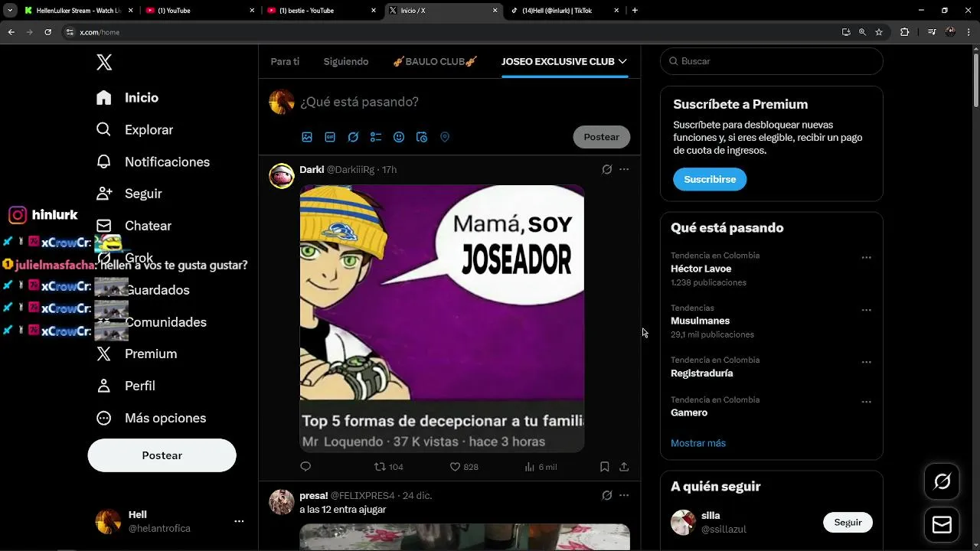Open more options on Darki's post
This screenshot has width=980, height=551.
coord(624,169)
